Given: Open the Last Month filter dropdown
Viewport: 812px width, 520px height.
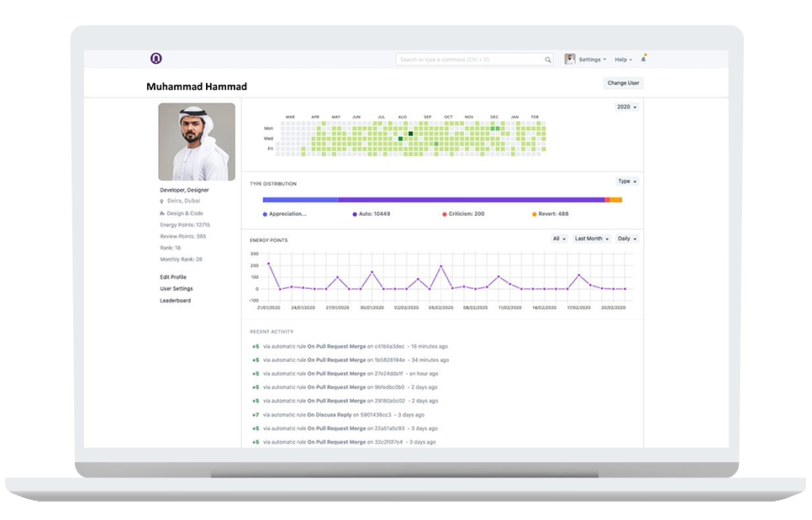Looking at the screenshot, I should [x=590, y=239].
